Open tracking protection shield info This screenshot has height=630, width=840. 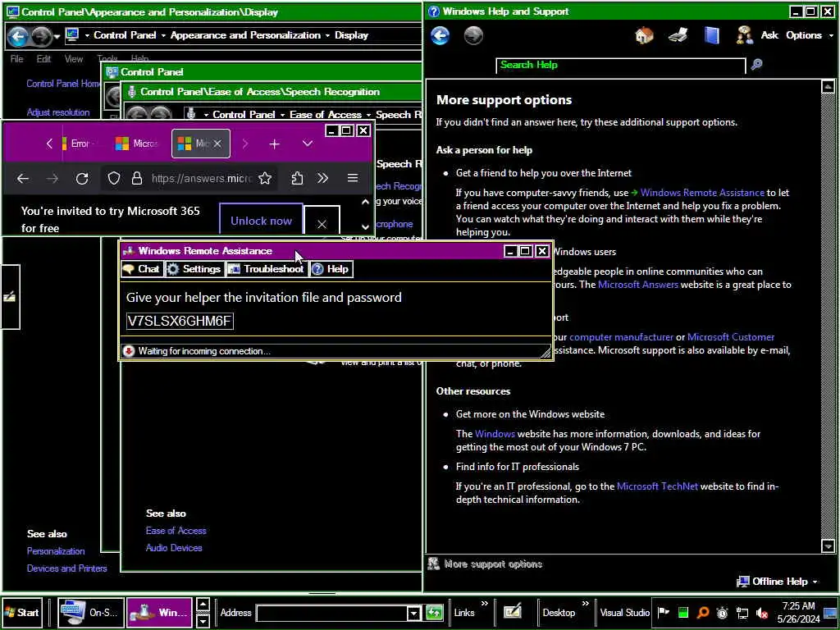tap(113, 178)
